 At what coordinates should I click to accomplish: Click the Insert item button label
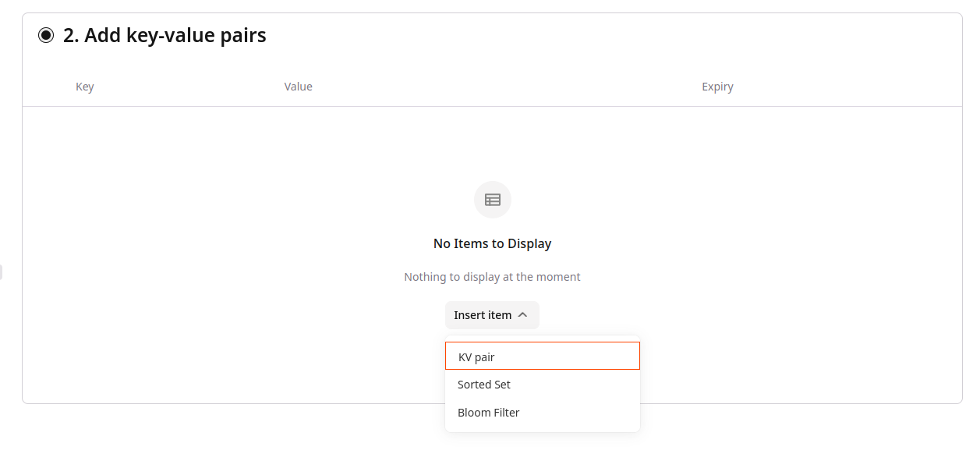tap(483, 315)
